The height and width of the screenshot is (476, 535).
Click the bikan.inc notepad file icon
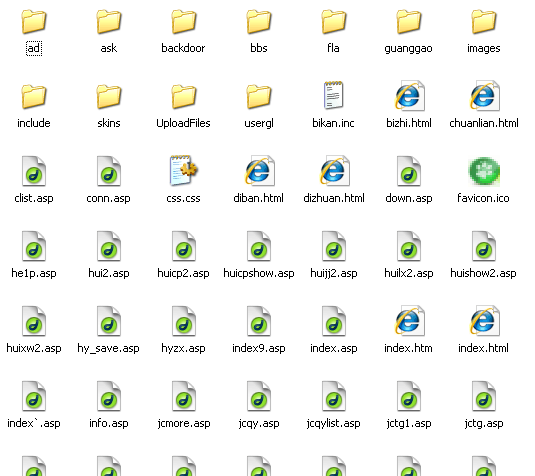pos(334,95)
